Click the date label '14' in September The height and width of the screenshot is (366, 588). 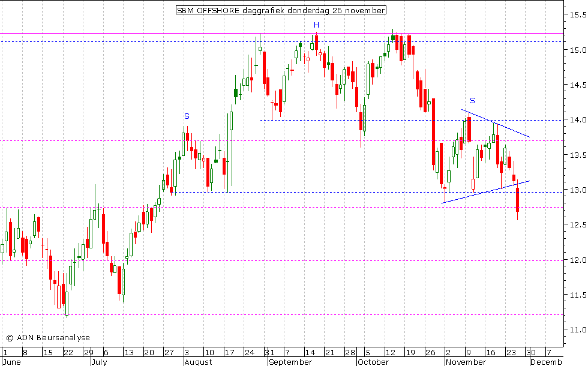pos(310,353)
